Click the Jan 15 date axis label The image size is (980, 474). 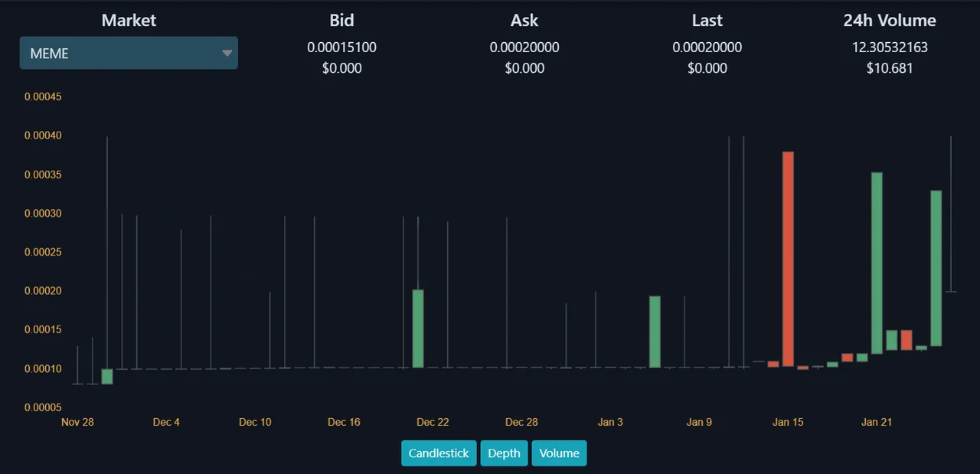tap(788, 422)
